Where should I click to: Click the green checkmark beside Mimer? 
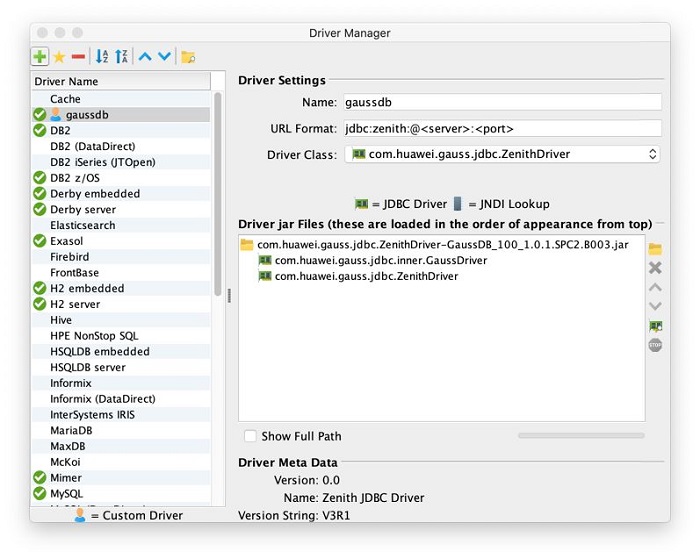point(40,478)
